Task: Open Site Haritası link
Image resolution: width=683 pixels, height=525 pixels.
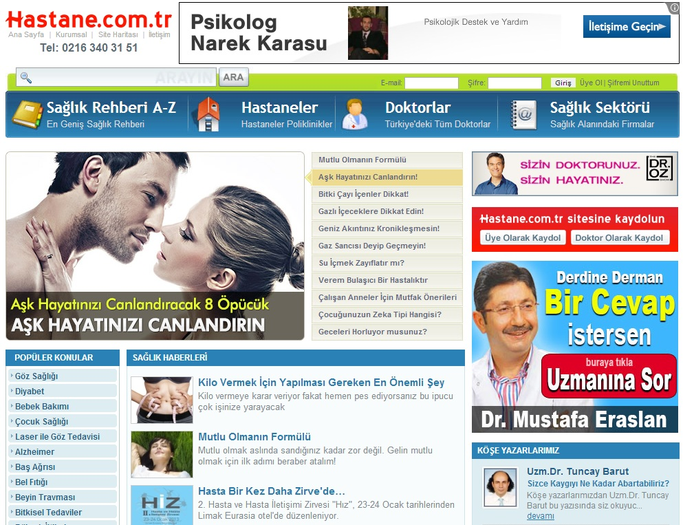Action: 118,34
